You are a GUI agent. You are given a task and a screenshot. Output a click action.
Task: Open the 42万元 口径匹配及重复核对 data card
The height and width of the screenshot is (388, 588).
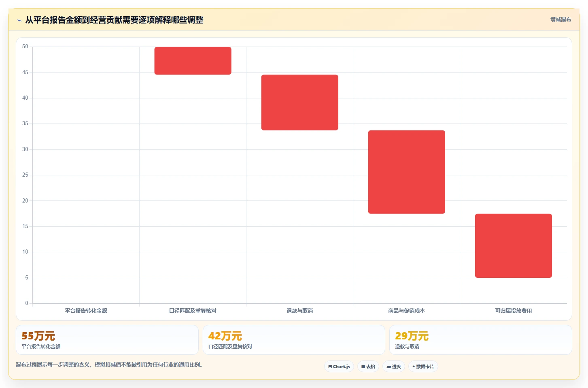tap(294, 340)
